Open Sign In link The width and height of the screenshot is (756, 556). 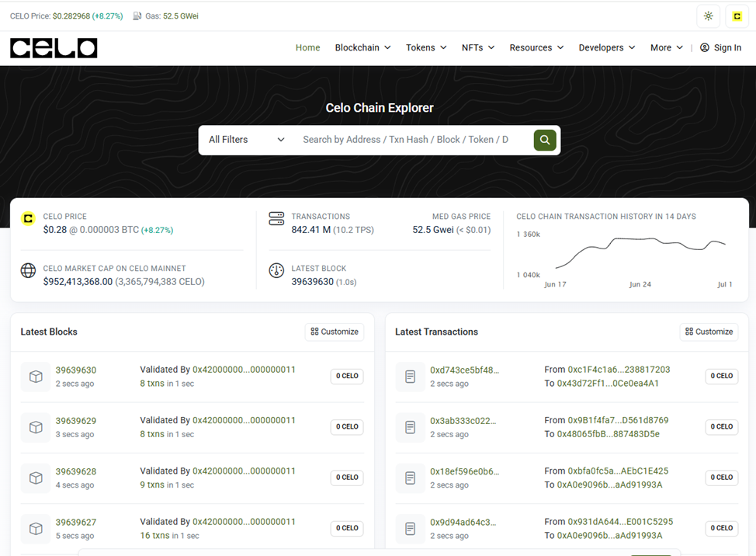click(720, 48)
